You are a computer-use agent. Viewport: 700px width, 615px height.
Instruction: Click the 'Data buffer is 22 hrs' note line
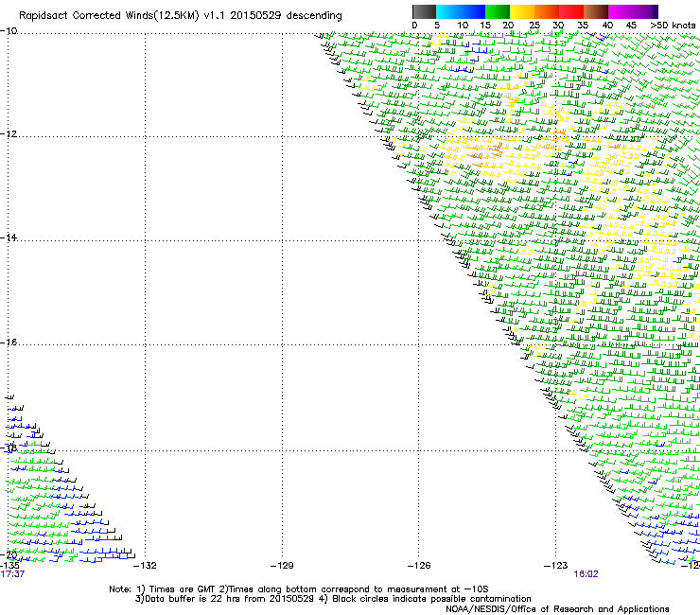333,599
